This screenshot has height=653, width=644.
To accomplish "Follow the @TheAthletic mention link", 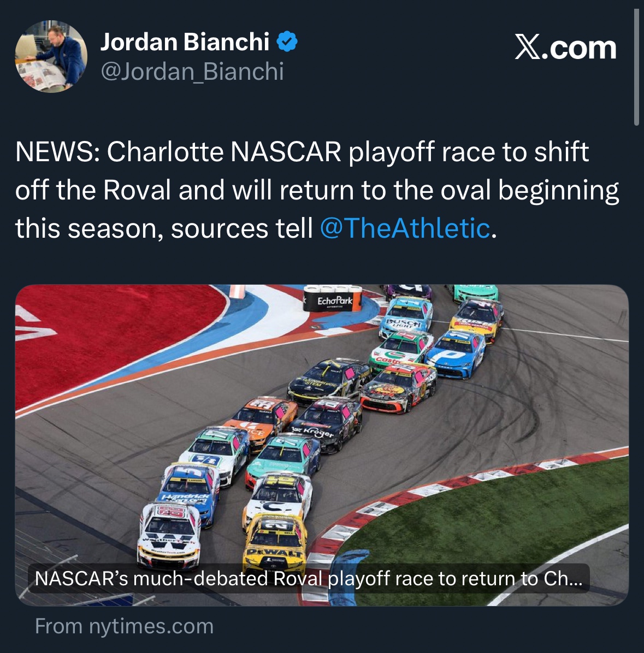I will [405, 228].
